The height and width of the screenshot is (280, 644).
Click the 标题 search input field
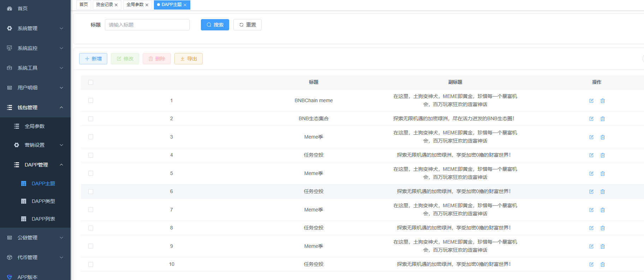click(x=147, y=25)
